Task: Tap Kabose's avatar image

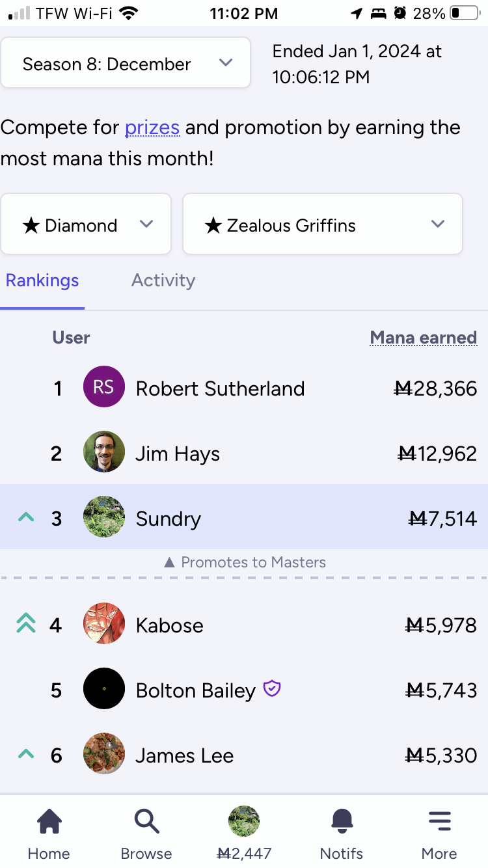Action: tap(104, 624)
